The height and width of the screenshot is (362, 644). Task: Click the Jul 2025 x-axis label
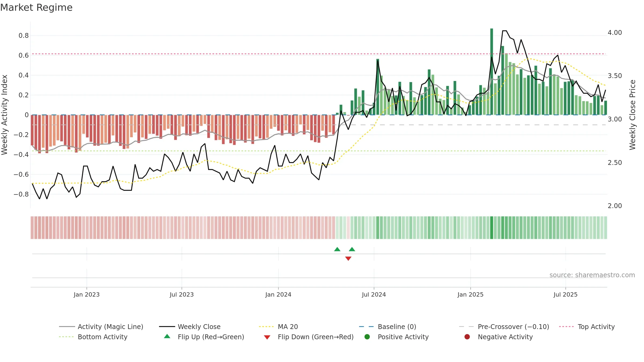coord(565,294)
